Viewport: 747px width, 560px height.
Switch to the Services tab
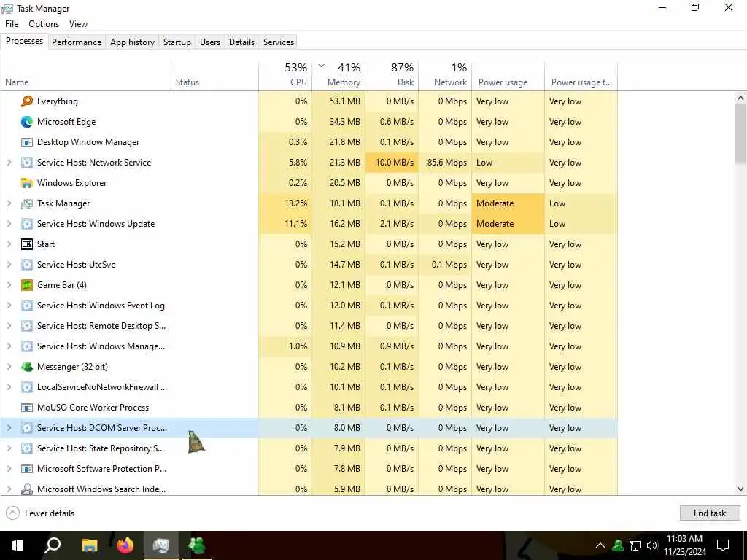click(x=279, y=42)
